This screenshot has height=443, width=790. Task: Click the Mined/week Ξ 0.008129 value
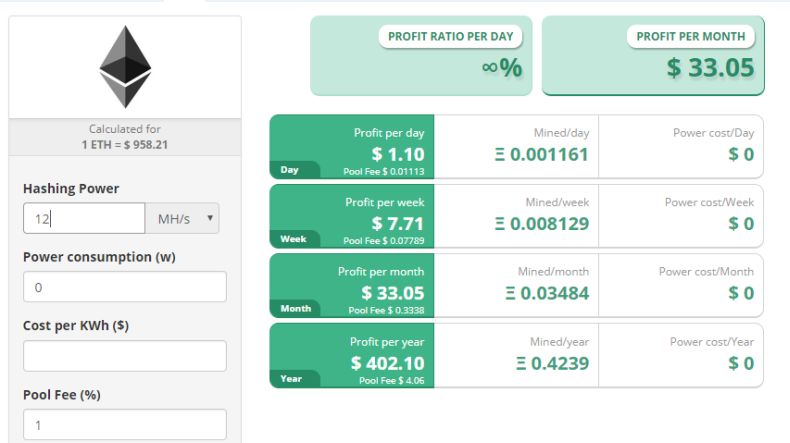pos(541,224)
